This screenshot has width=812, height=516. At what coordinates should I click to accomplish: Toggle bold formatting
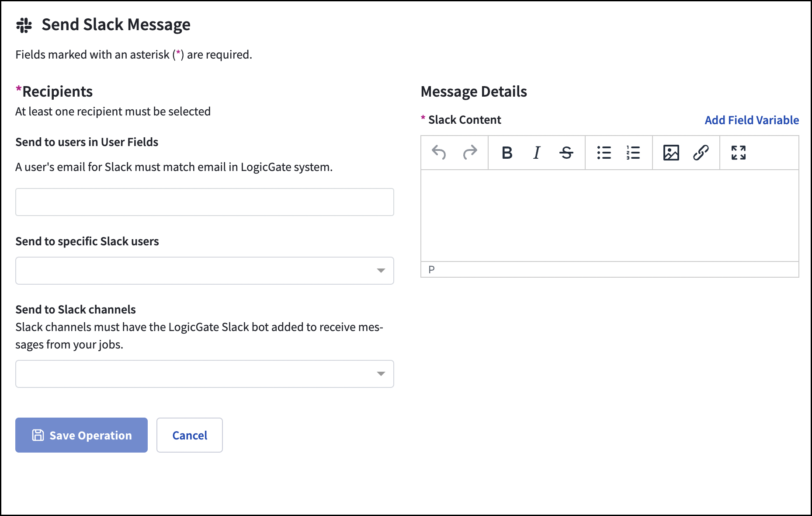click(507, 153)
